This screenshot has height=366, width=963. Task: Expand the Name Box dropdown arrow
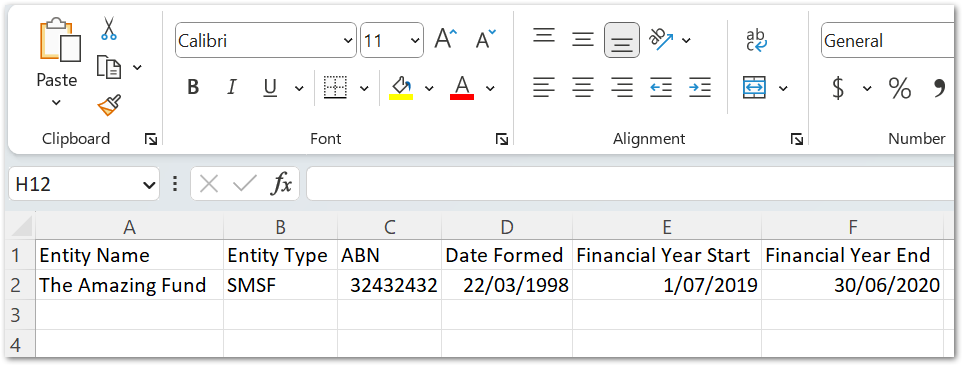click(x=147, y=184)
